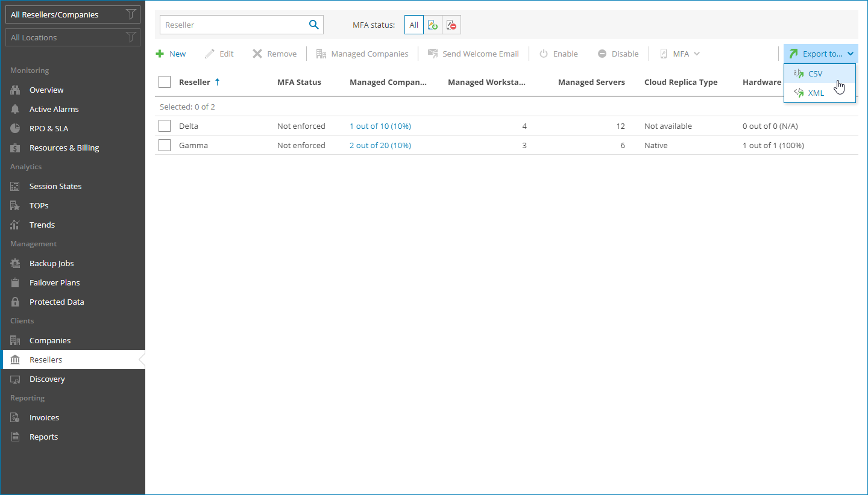Screen dimensions: 868x495
Task: Click the Discovery monitor icon
Action: tap(16, 379)
